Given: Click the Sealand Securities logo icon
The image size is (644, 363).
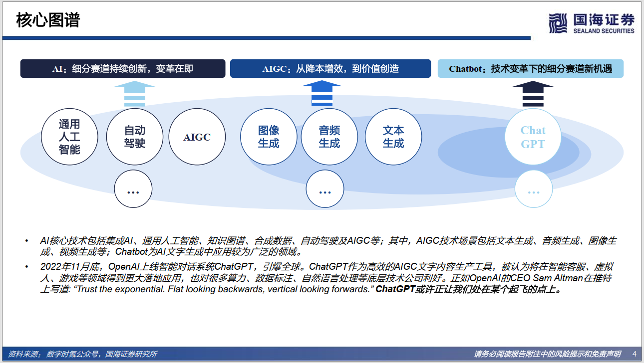Looking at the screenshot, I should 558,23.
